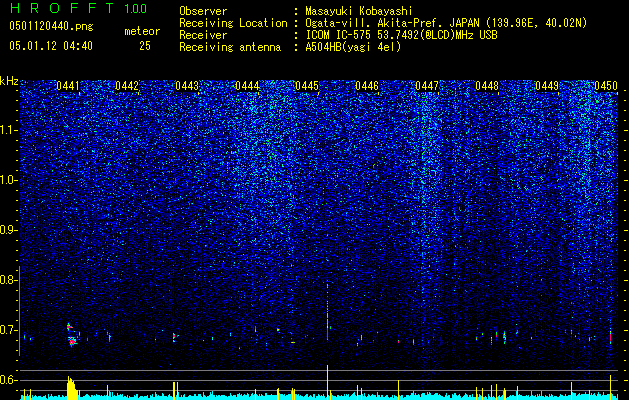Click the 0.7 frequency axis label
Image resolution: width=629 pixels, height=400 pixels.
(x=8, y=330)
